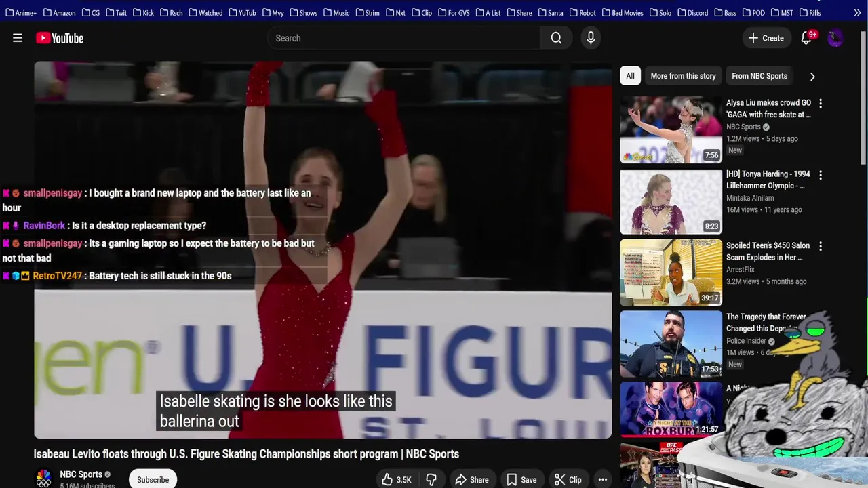Open Night at the Roxbury video thumbnail
The width and height of the screenshot is (868, 488).
[x=671, y=409]
